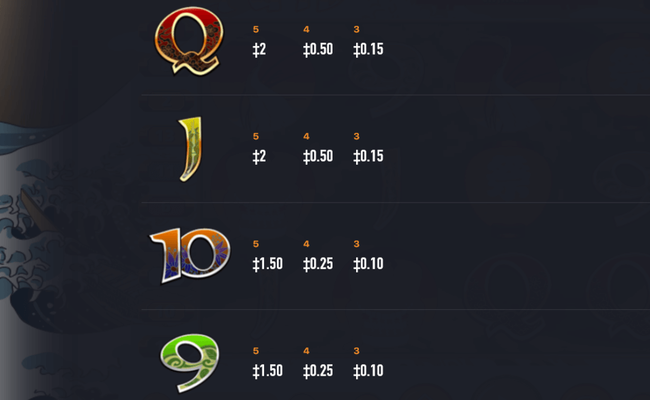
Task: Select the Q symbol's 5-of-a-kind payout of 2
Action: pyautogui.click(x=260, y=49)
